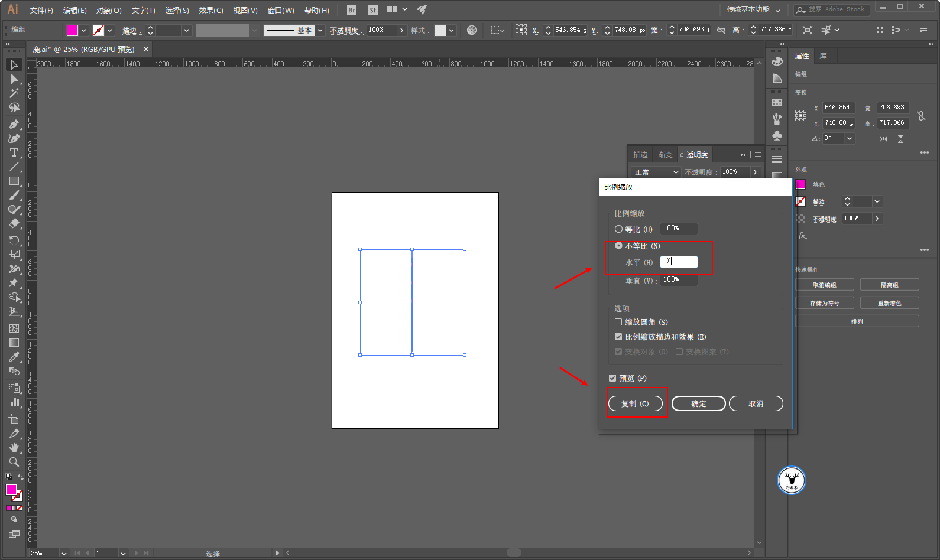Click the magenta fill swatch in 外观
Viewport: 940px width, 560px height.
(x=800, y=184)
